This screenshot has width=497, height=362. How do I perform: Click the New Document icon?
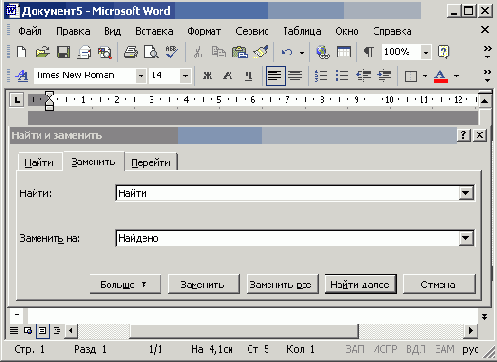[22, 52]
